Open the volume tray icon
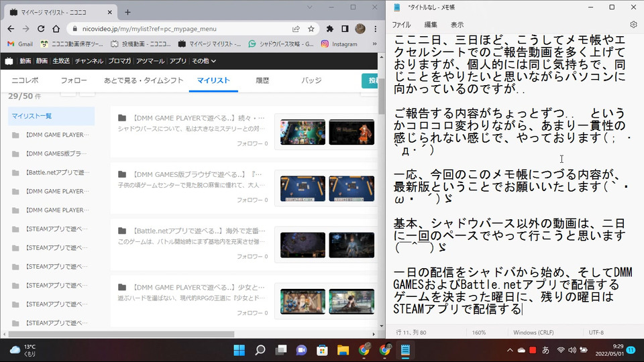Screen dimensions: 644x362 (572, 350)
